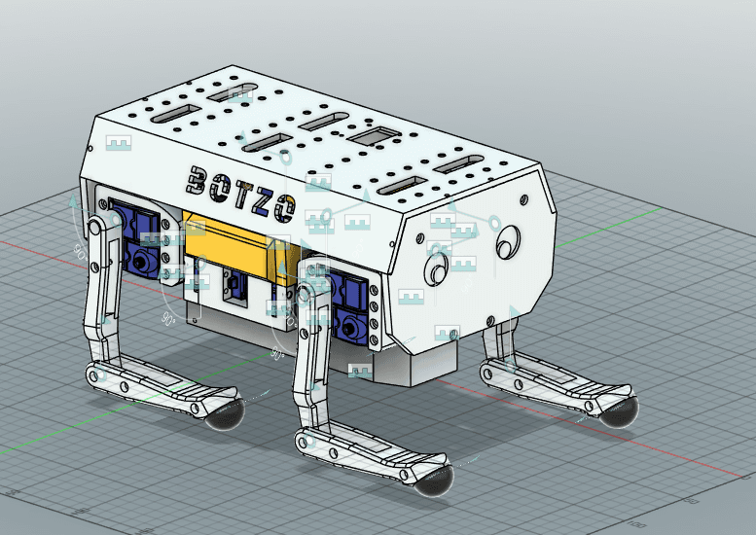756x535 pixels.
Task: Click the joint icon beneath the grey bottom box
Action: (360, 371)
